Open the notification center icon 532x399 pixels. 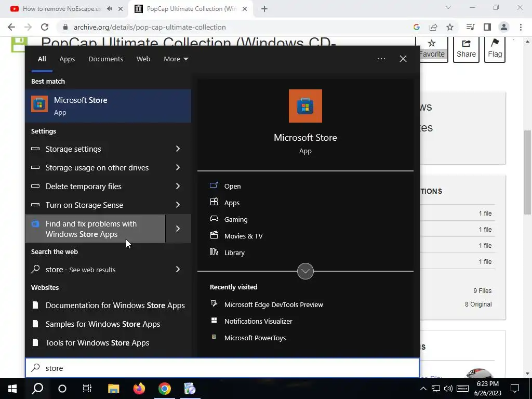click(x=515, y=389)
